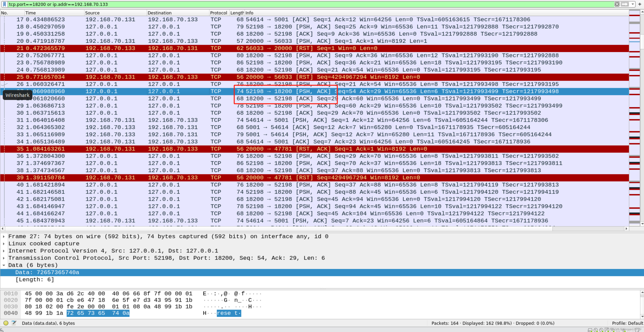The width and height of the screenshot is (644, 332).
Task: Sort packets by the Source column header
Action: tap(115, 13)
